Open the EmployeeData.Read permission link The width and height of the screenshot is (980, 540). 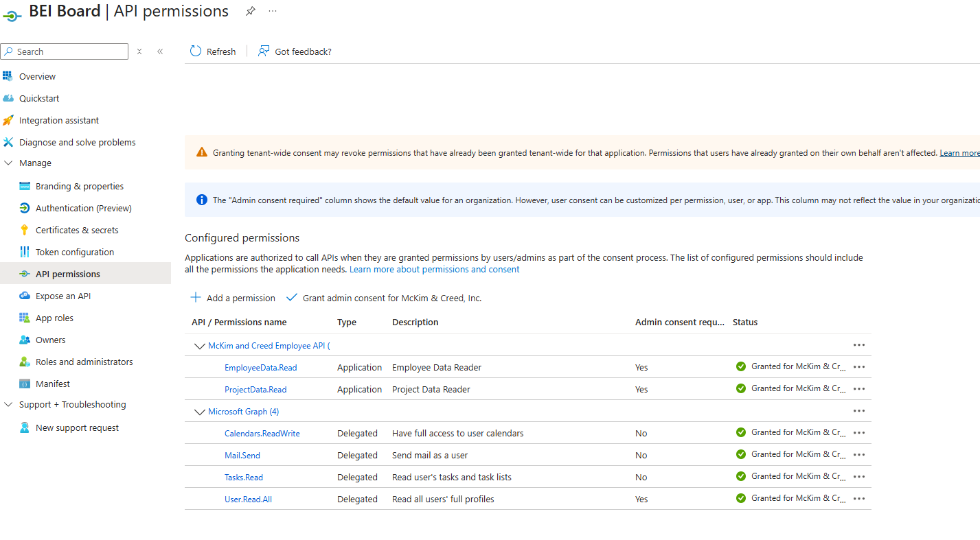[x=260, y=368]
